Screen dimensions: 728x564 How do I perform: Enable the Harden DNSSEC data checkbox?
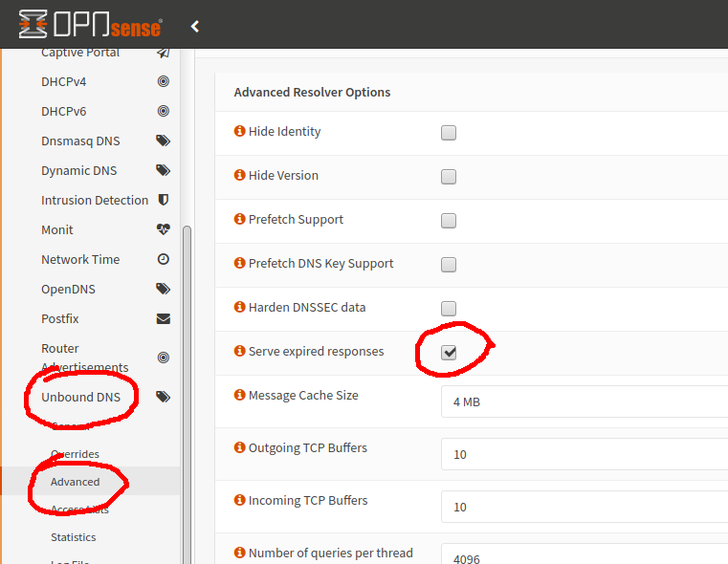click(x=449, y=309)
